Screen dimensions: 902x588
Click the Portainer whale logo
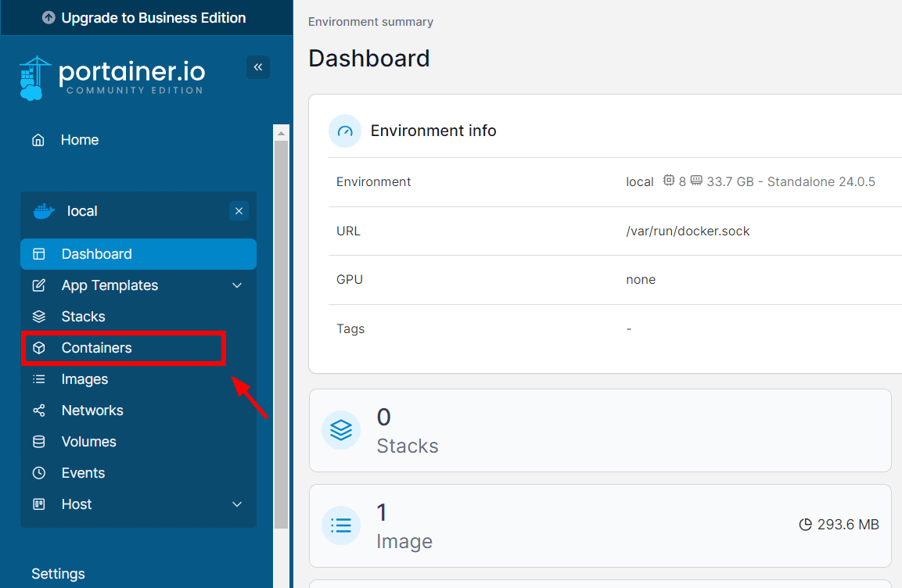coord(33,76)
